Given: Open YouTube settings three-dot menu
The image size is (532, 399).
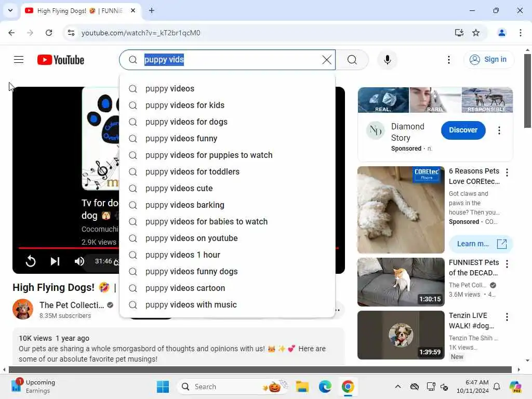Looking at the screenshot, I should tap(448, 60).
